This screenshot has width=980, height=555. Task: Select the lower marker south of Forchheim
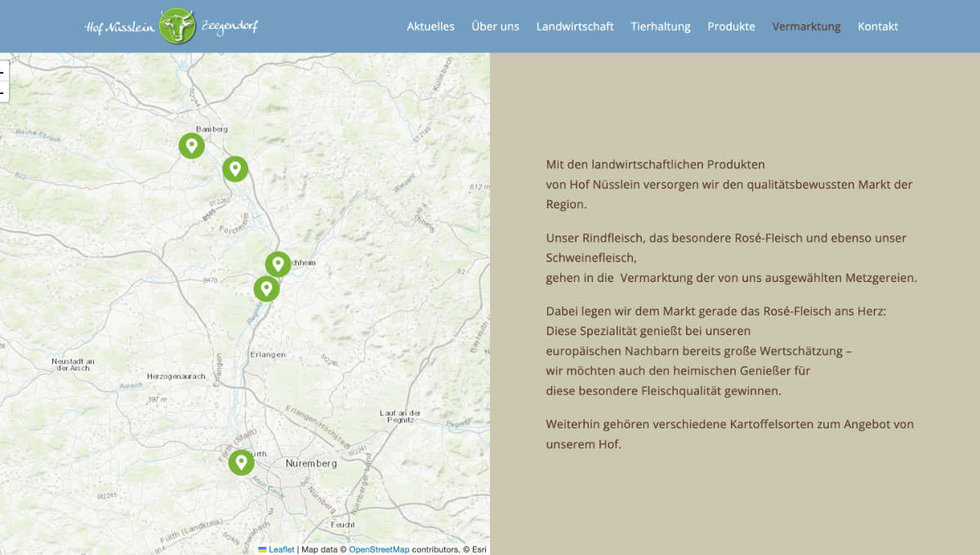coord(266,289)
